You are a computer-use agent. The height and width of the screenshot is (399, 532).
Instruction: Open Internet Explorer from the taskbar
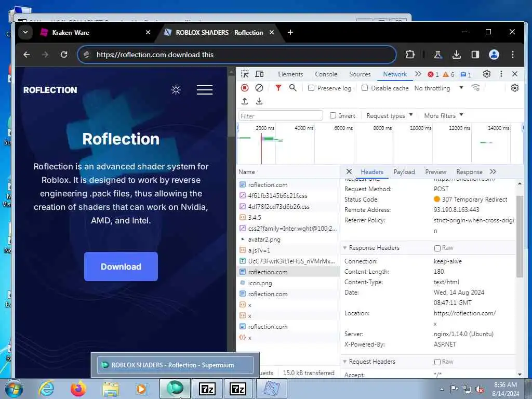pyautogui.click(x=46, y=389)
